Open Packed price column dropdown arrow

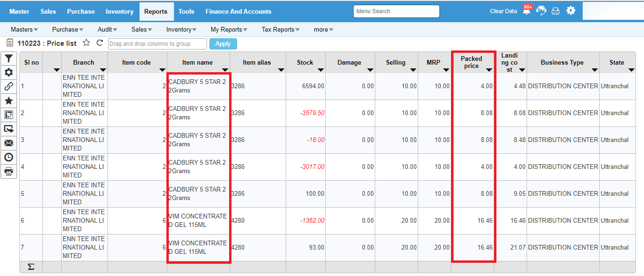pyautogui.click(x=489, y=70)
